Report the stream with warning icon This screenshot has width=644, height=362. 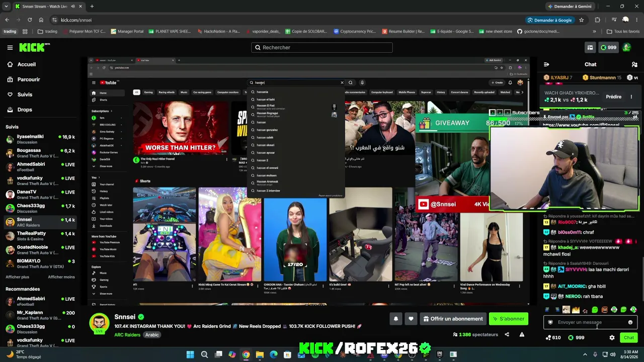(x=522, y=334)
